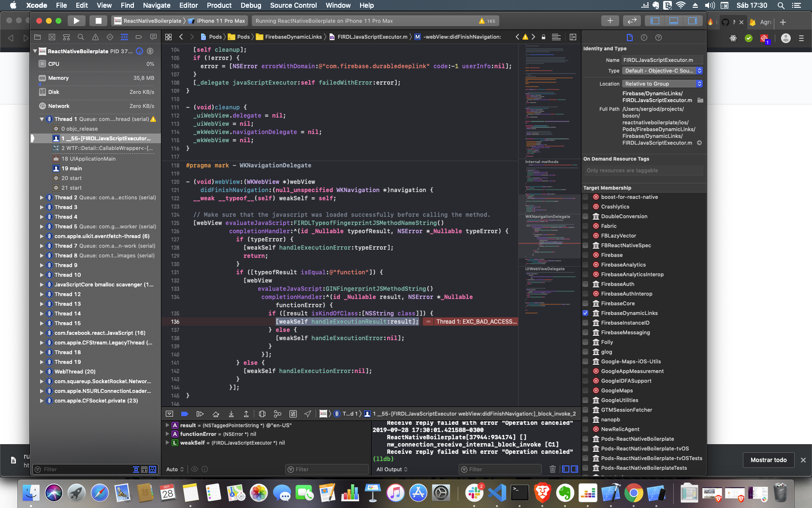Screen dimensions: 812x508
Task: Open the Quick Help inspector tab
Action: tap(658, 37)
